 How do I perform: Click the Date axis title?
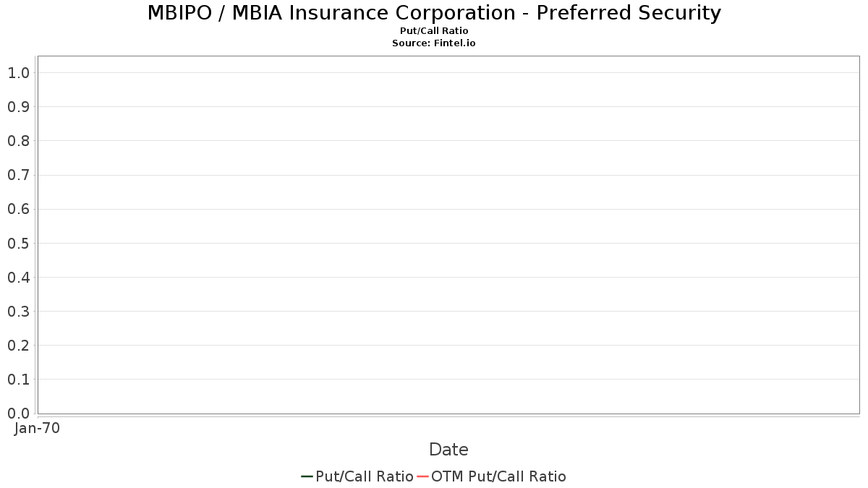pyautogui.click(x=448, y=450)
